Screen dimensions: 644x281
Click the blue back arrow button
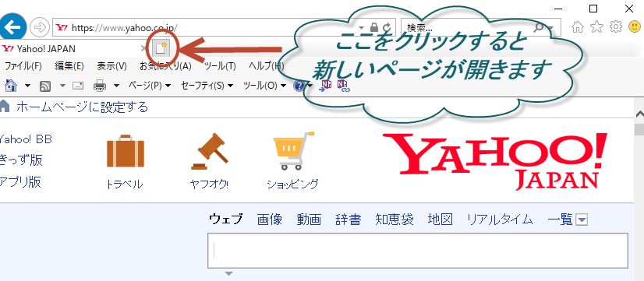tap(12, 27)
